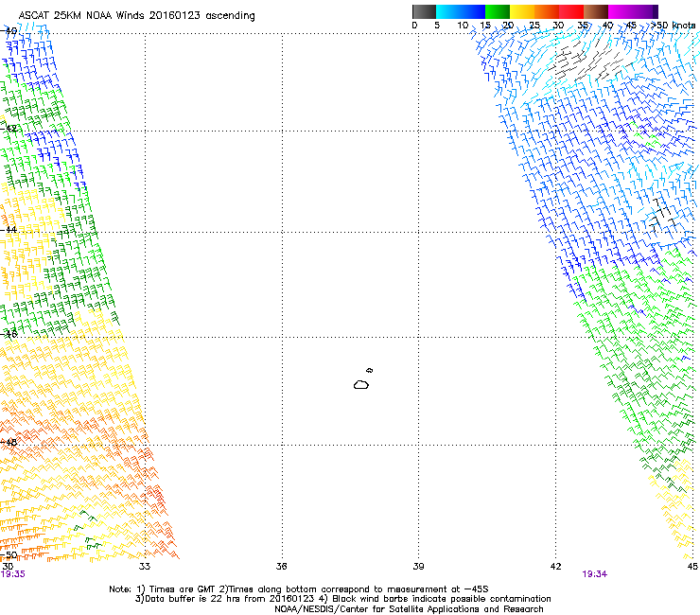
Task: Click the yellow 20-25 knots legend swatch
Action: pyautogui.click(x=522, y=11)
